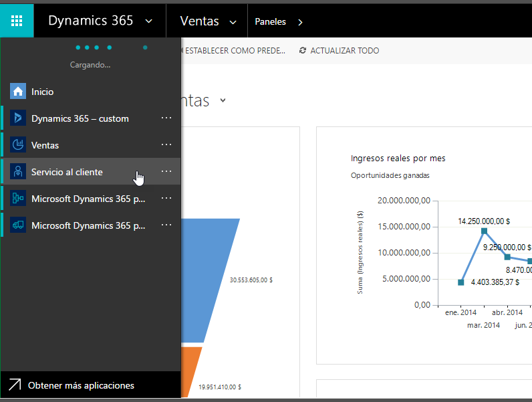Open more options for Ventas app
Viewport: 532px width, 402px height.
point(166,145)
